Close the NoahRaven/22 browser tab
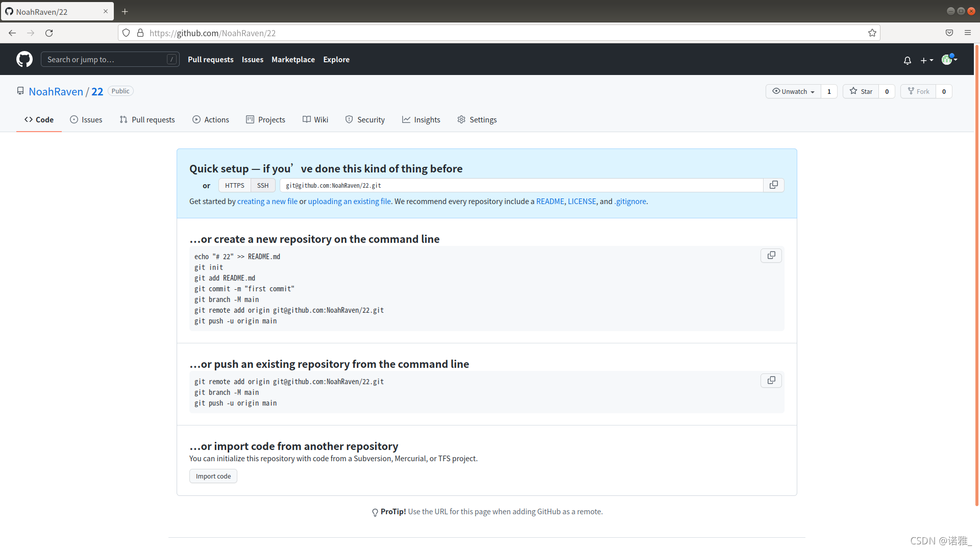980x551 pixels. (x=106, y=12)
